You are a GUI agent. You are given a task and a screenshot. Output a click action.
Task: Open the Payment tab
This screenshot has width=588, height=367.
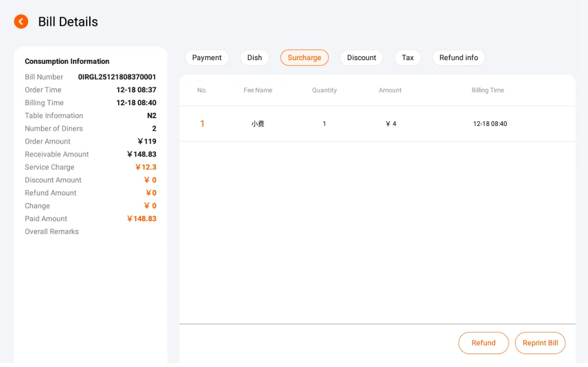pyautogui.click(x=207, y=58)
